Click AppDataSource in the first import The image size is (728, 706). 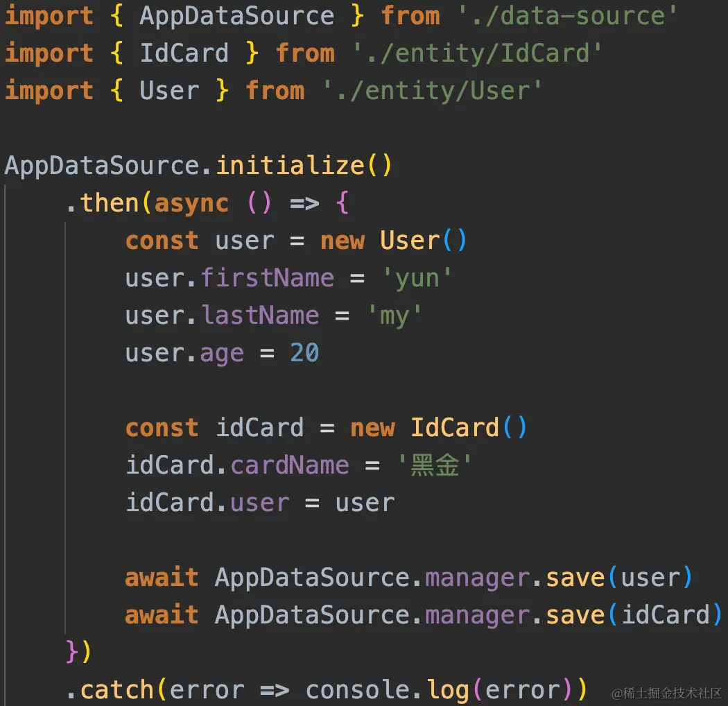[x=237, y=16]
